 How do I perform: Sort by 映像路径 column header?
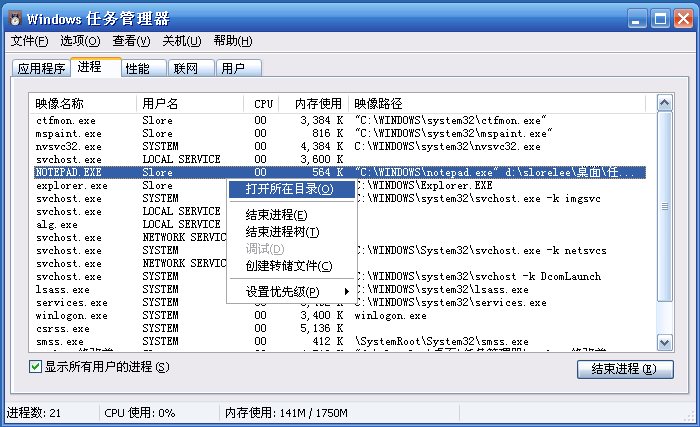[497, 104]
